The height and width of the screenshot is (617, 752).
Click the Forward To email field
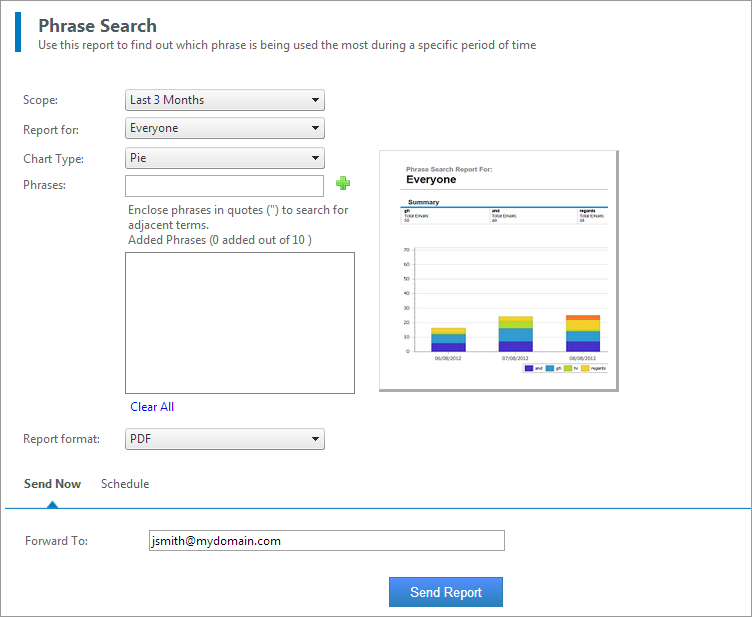coord(325,541)
